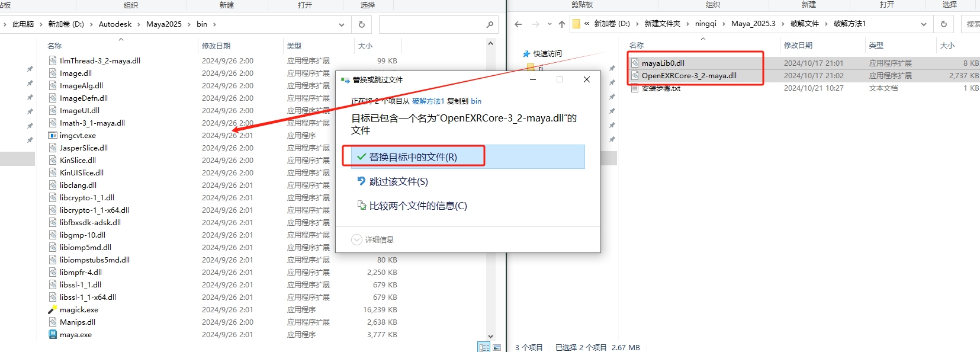Select 比较两个文件的信息(C) option
Screen dimensions: 980x352
click(412, 206)
